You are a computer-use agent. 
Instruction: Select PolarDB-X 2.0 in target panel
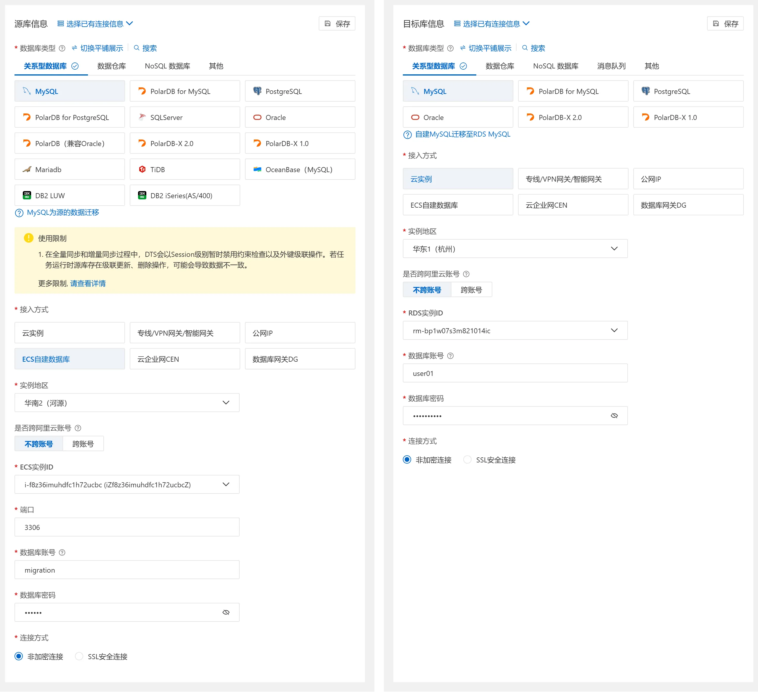(x=573, y=117)
